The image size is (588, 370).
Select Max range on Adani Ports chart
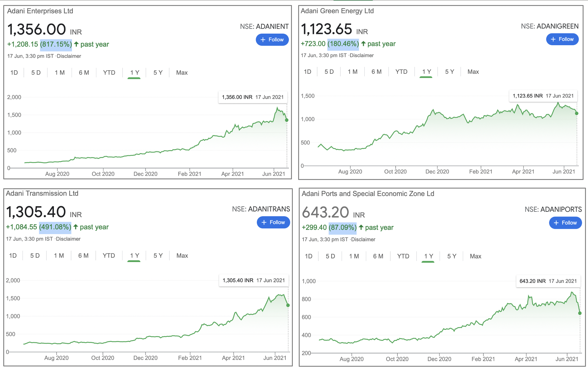click(476, 256)
